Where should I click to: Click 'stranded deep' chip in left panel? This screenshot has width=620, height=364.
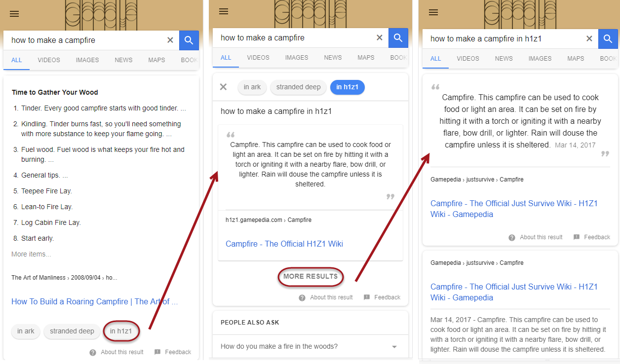pyautogui.click(x=72, y=331)
